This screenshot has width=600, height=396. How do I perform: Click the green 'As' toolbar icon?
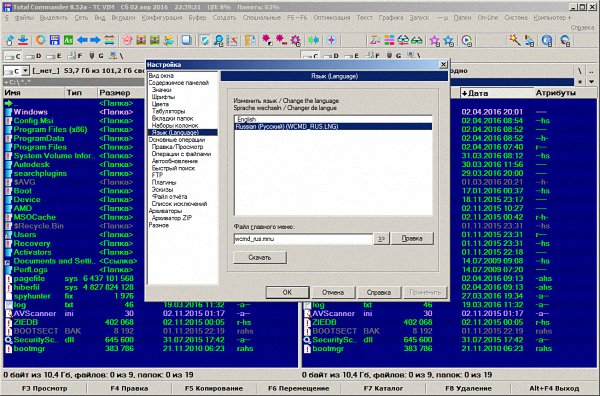[68, 40]
